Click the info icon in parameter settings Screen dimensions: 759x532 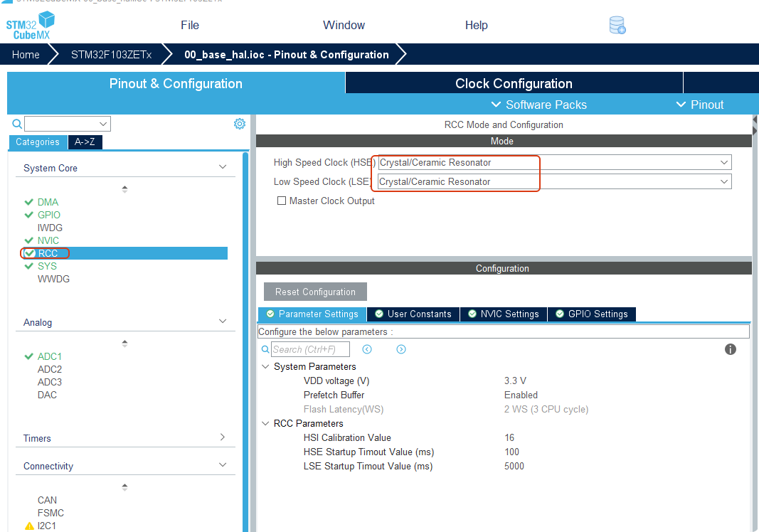[731, 349]
